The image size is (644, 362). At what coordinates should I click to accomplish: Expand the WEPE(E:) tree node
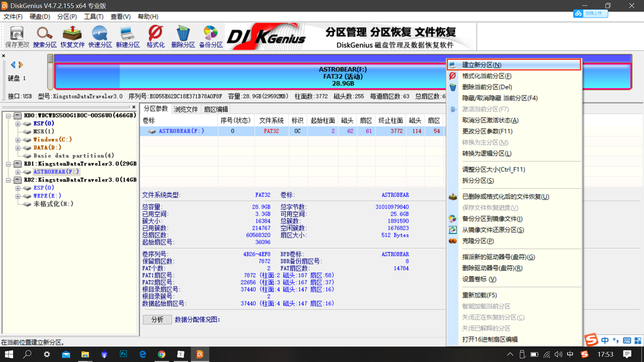pyautogui.click(x=18, y=196)
